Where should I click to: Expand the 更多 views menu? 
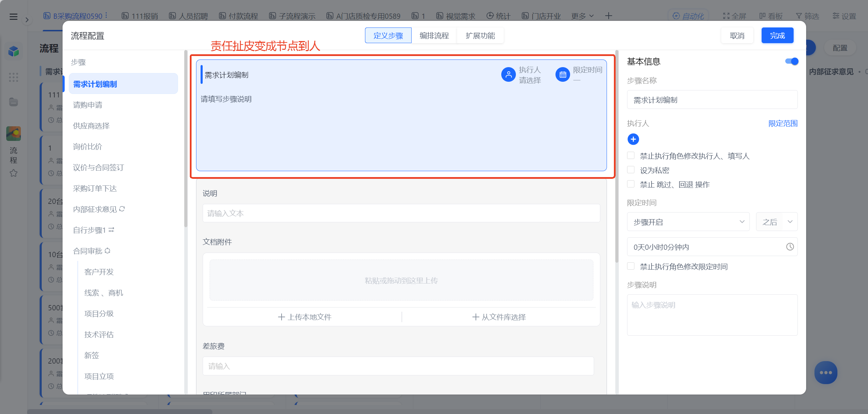[x=583, y=16]
